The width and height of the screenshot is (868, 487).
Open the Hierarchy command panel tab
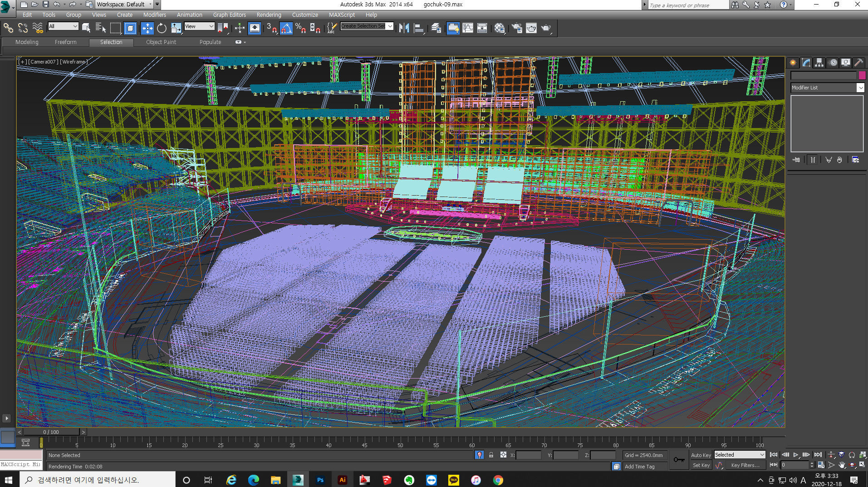click(x=819, y=63)
